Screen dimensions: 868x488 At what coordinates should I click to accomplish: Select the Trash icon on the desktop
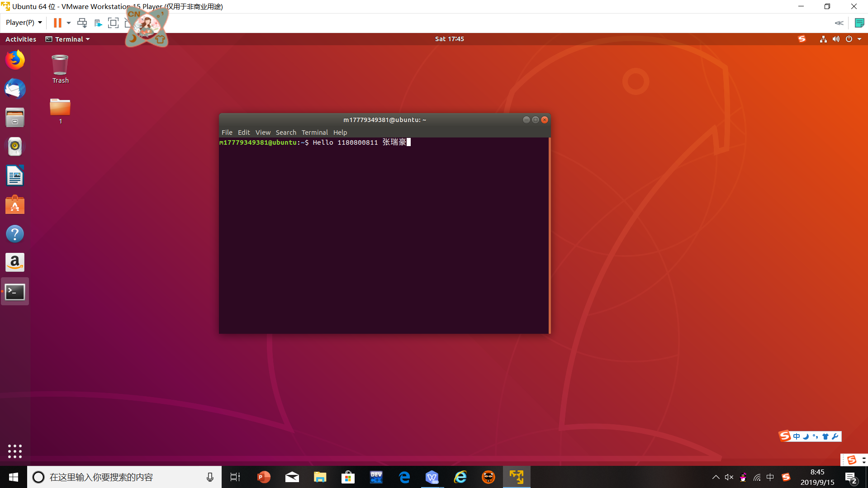[x=60, y=69]
